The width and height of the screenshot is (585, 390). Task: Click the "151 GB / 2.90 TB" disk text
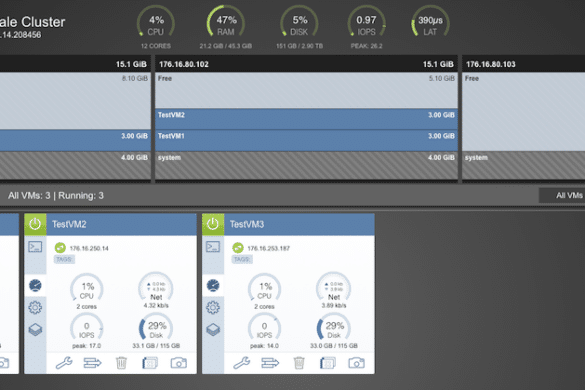click(300, 46)
